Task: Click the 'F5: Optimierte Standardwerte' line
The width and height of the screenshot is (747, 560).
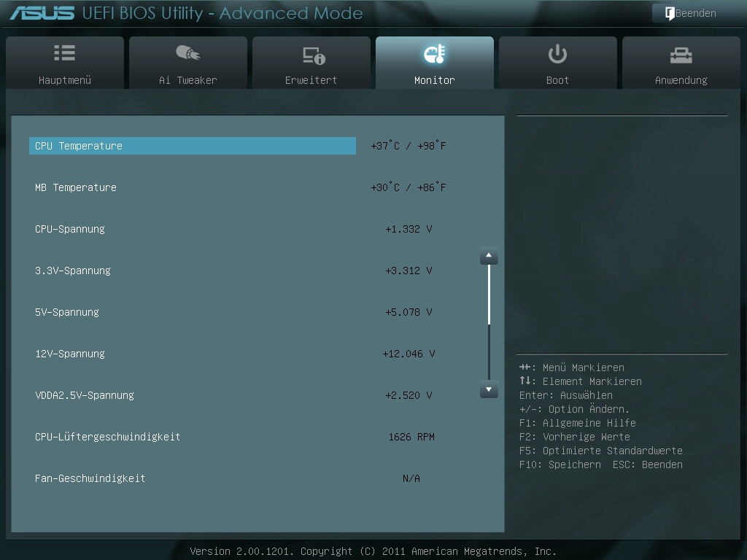Action: point(601,451)
